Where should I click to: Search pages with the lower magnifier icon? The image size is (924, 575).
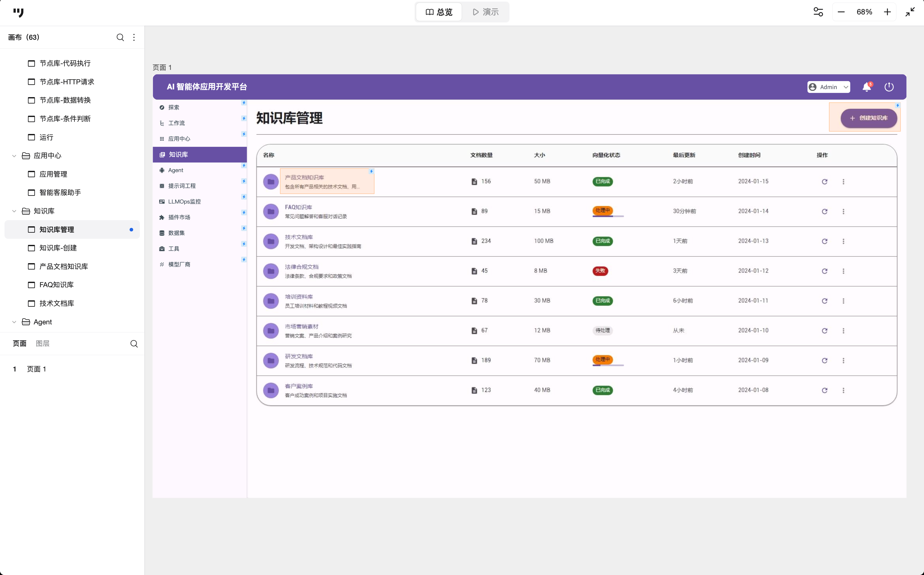134,344
